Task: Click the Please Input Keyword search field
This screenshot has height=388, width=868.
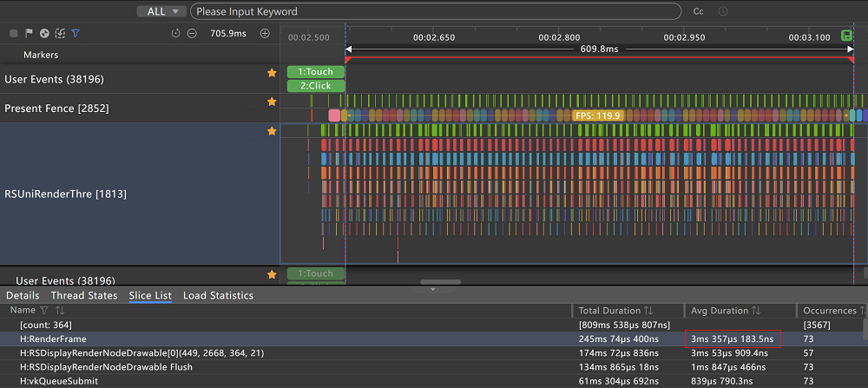Action: click(435, 11)
